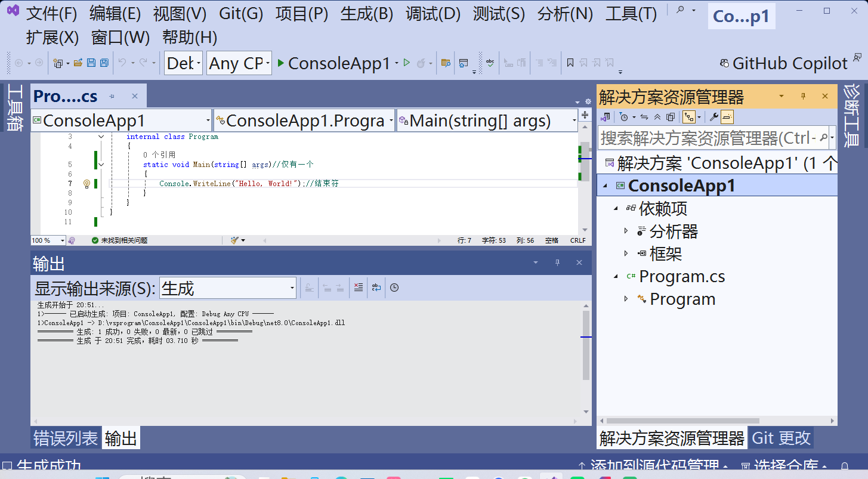
Task: Click the navigate backward arrow icon
Action: tap(18, 63)
